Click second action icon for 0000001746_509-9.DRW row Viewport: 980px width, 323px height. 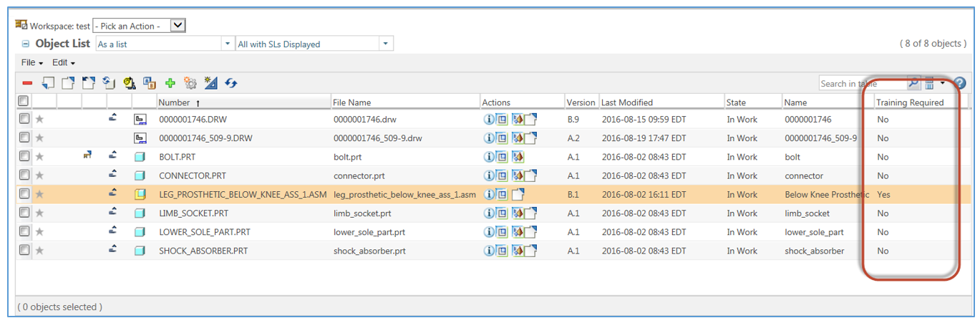[x=503, y=138]
